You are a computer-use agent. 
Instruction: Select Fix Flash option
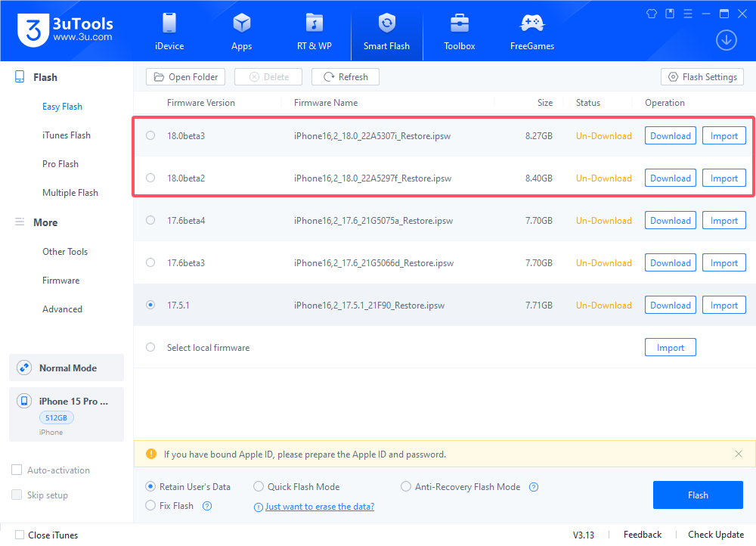click(x=150, y=505)
